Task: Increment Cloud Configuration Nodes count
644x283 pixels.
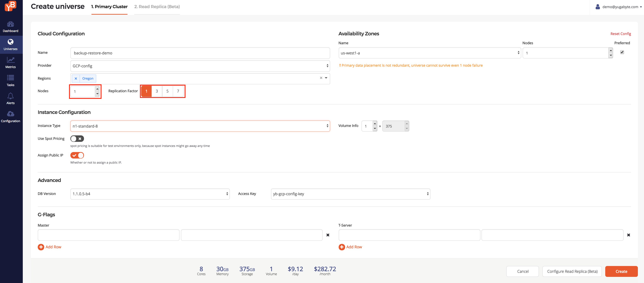Action: [x=97, y=89]
